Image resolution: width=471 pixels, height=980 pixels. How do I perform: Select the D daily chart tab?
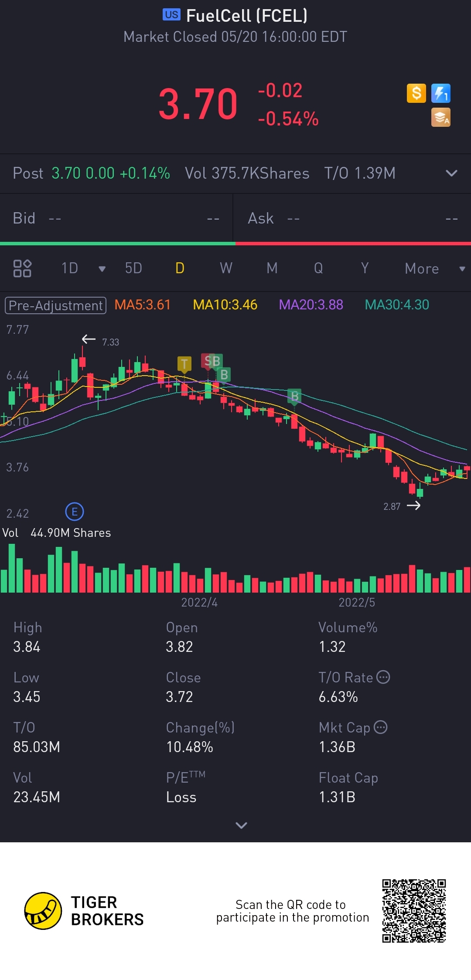180,268
